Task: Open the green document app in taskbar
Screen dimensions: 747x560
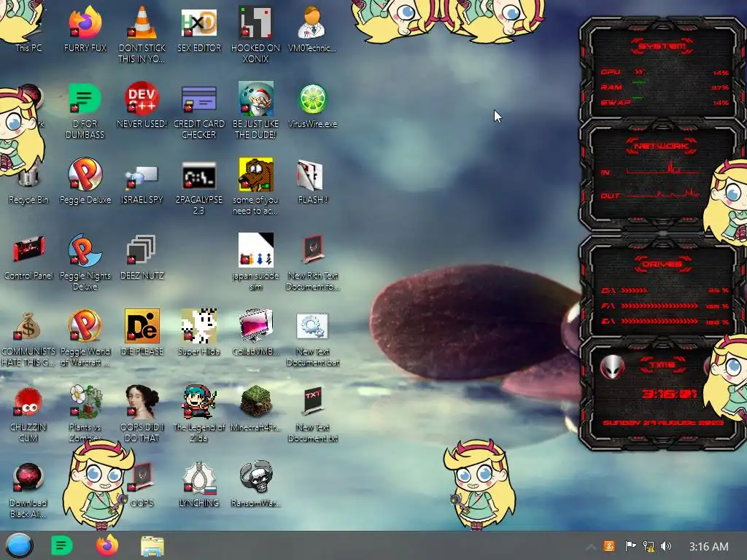Action: pos(61,545)
